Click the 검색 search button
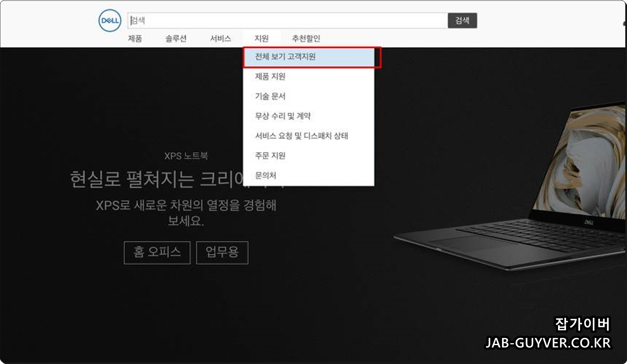The image size is (627, 364). (x=462, y=21)
